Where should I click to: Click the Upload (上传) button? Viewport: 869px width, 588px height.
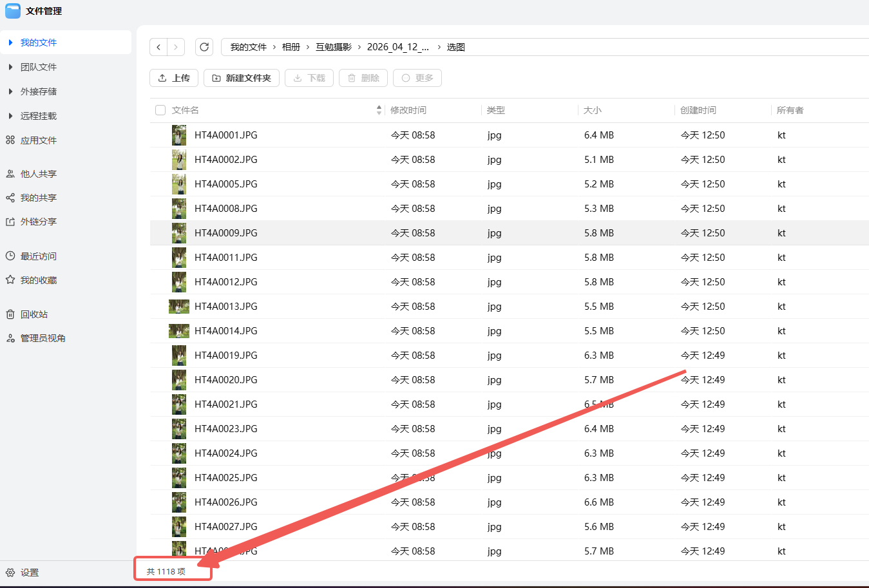coord(174,78)
